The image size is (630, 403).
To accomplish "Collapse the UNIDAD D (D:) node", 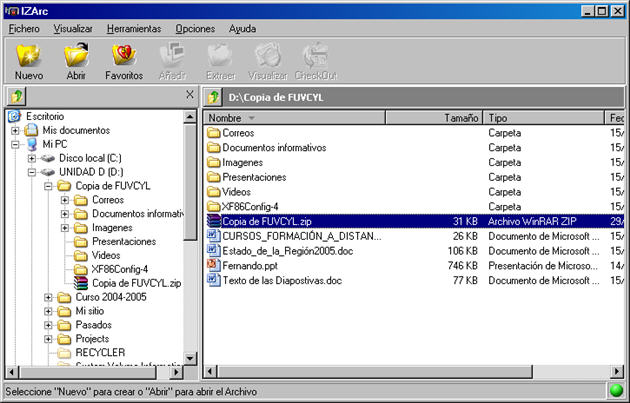I will pyautogui.click(x=33, y=172).
